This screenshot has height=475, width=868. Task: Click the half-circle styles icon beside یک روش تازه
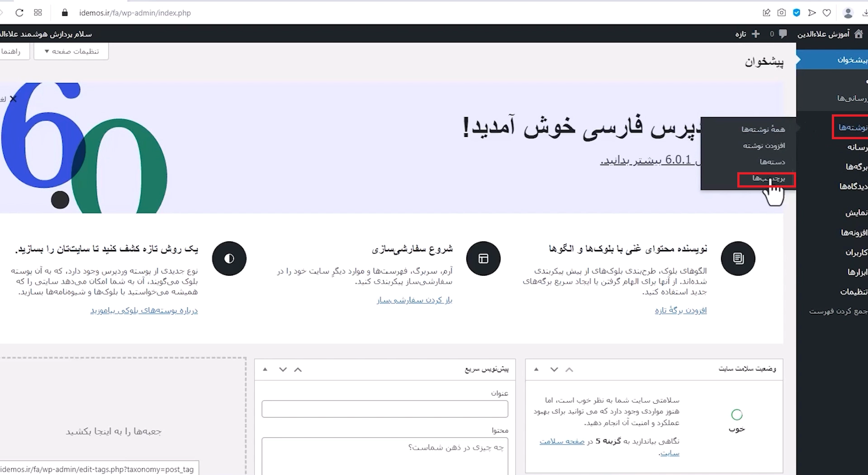click(x=229, y=259)
